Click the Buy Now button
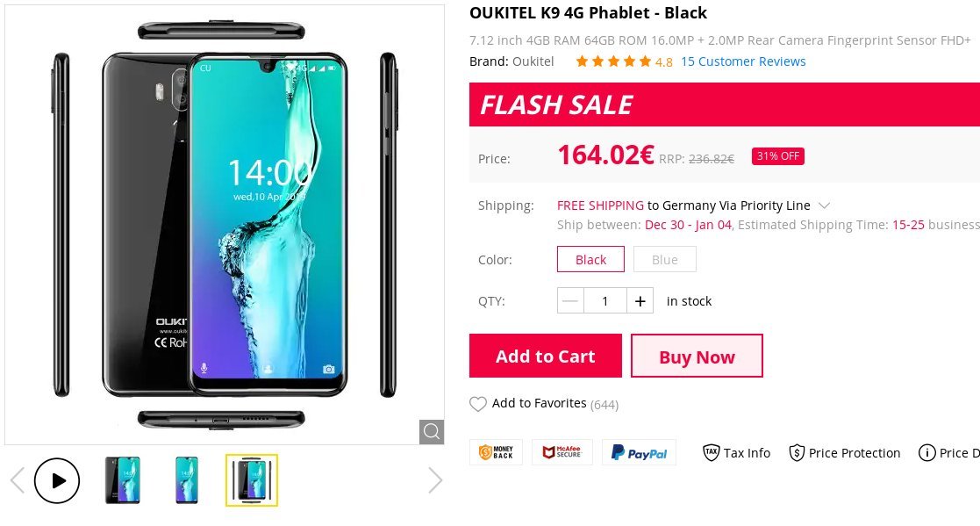The height and width of the screenshot is (526, 980). click(697, 356)
